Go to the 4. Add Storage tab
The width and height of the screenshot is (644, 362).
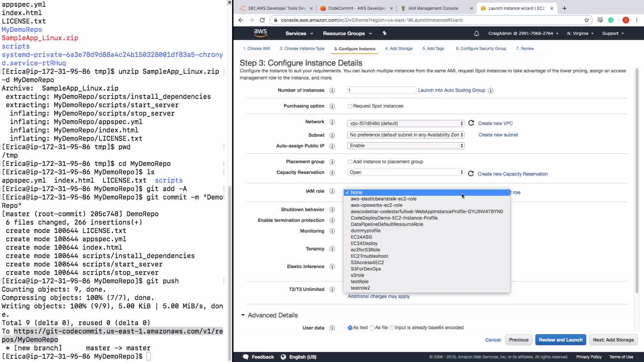398,49
